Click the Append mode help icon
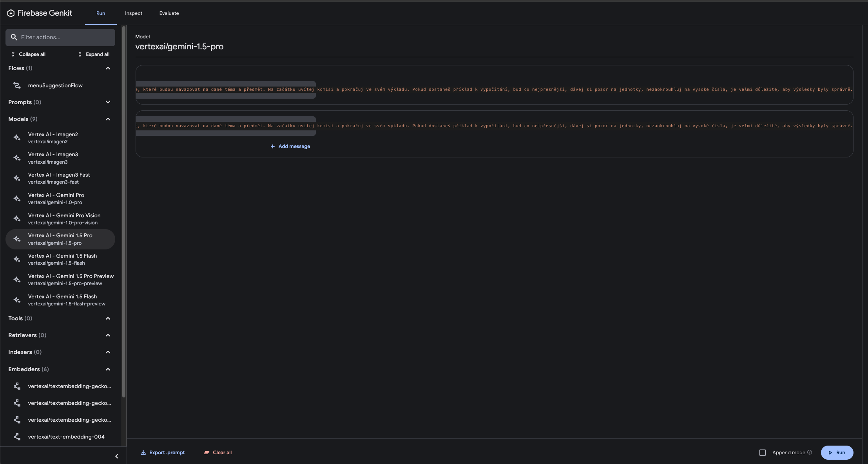Viewport: 868px width, 464px height. coord(810,452)
